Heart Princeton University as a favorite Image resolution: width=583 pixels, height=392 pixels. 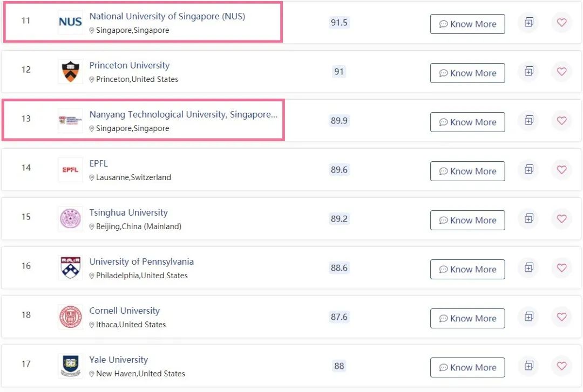click(x=561, y=72)
